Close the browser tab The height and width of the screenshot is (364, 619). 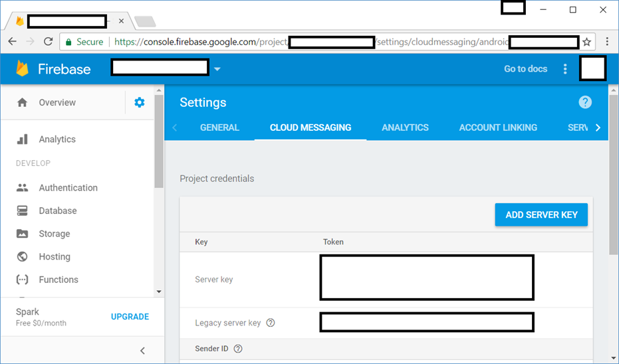121,21
